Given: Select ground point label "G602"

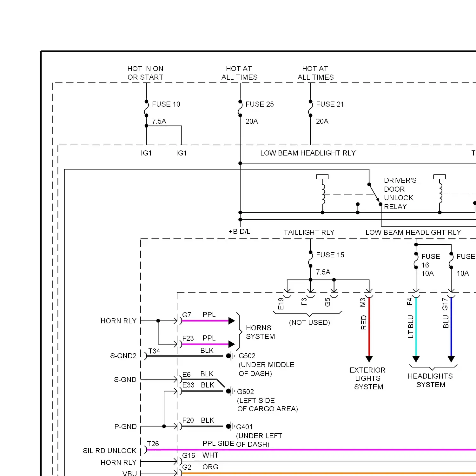Looking at the screenshot, I should pos(245,392).
